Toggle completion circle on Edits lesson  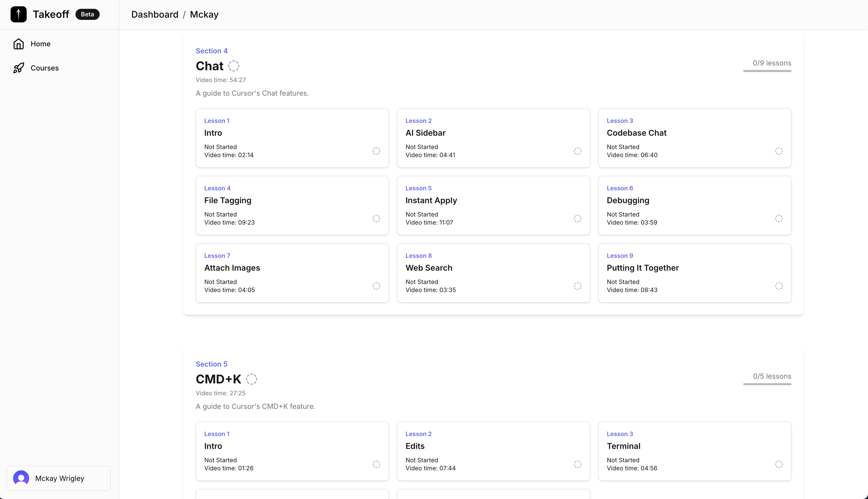click(578, 465)
